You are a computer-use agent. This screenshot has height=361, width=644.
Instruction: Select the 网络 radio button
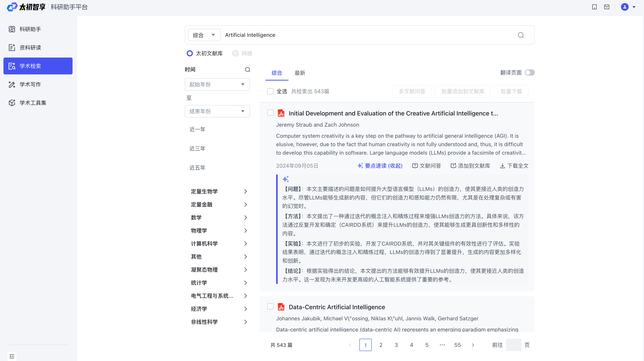pyautogui.click(x=235, y=53)
